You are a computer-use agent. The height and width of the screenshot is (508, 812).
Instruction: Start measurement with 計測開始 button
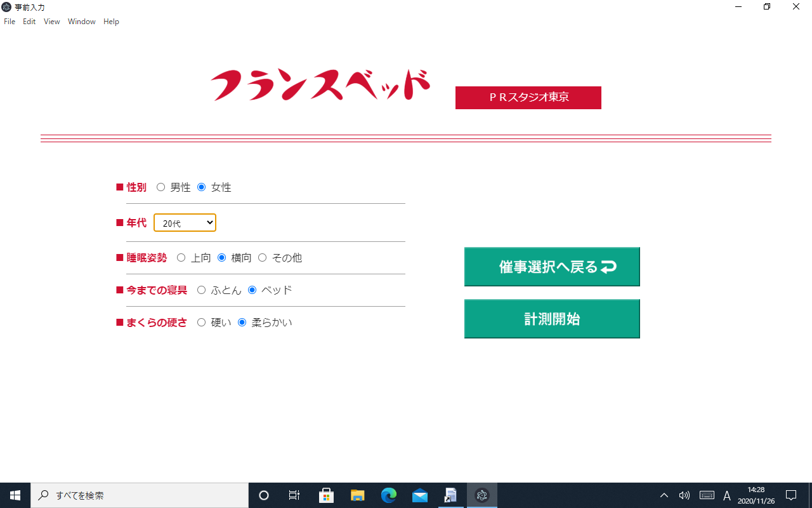[x=552, y=319]
